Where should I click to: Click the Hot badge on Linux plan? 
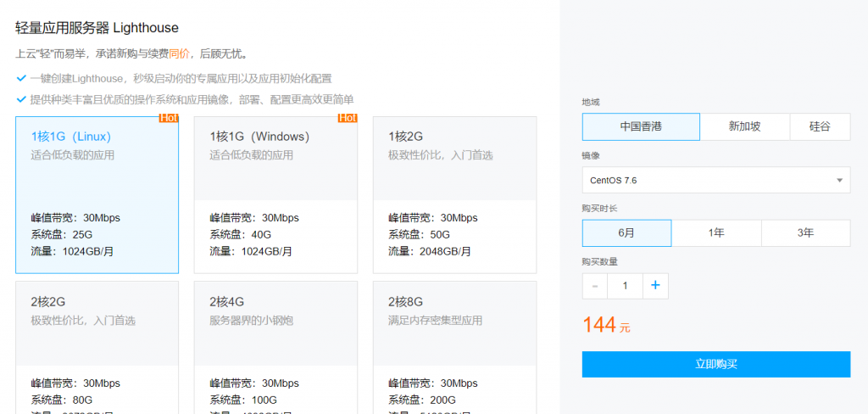point(169,118)
